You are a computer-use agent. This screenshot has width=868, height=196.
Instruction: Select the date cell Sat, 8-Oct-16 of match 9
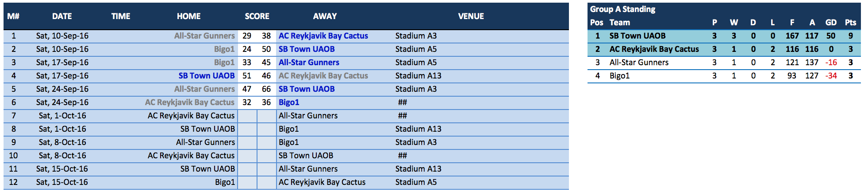click(x=62, y=142)
